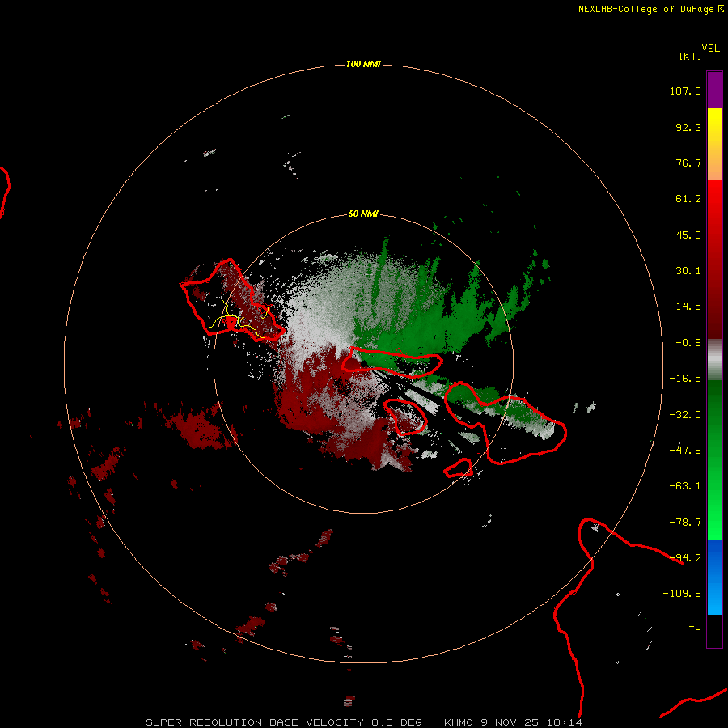This screenshot has width=728, height=728.
Task: Click the 107.8 velocity scale value
Action: coord(685,91)
